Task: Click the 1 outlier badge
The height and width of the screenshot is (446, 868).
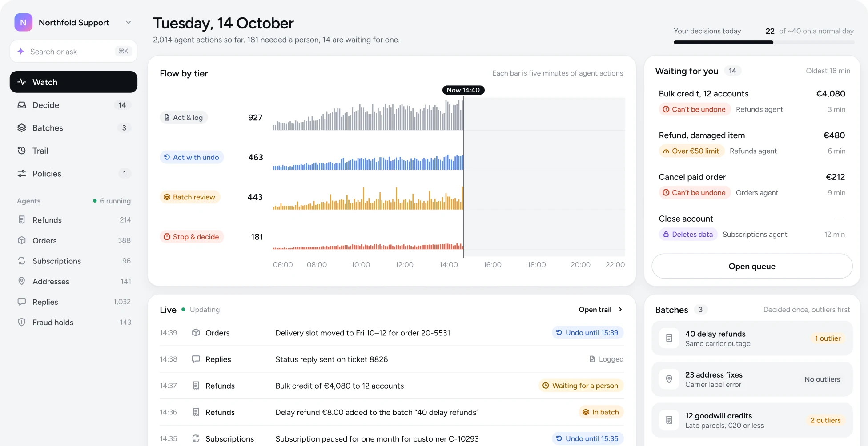Action: click(x=828, y=338)
